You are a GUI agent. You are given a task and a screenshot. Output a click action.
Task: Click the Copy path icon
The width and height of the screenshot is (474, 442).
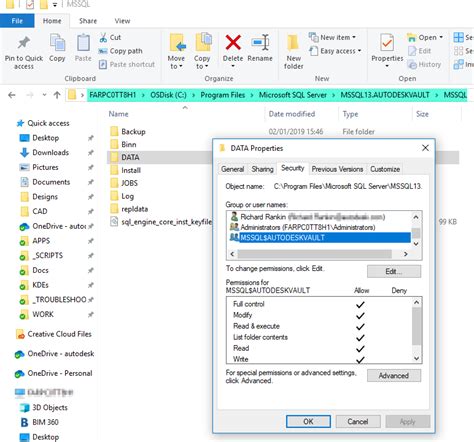(103, 51)
